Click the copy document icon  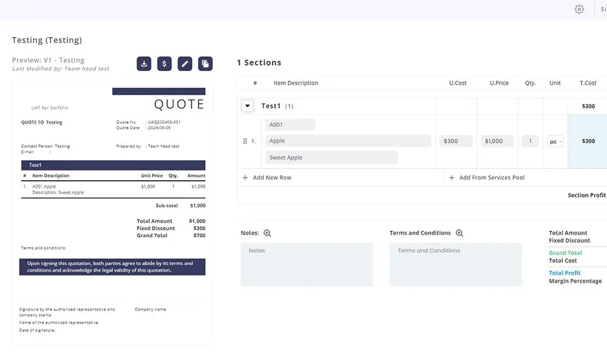[x=205, y=64]
